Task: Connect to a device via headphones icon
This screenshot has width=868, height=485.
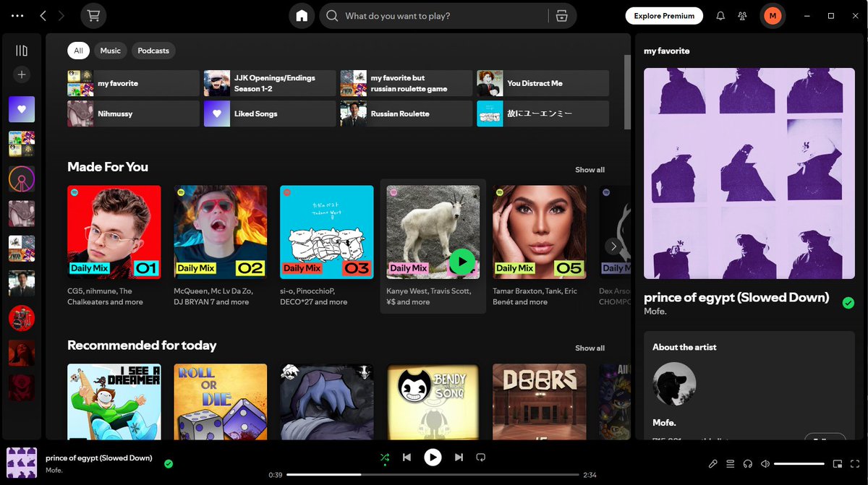Action: click(x=748, y=463)
